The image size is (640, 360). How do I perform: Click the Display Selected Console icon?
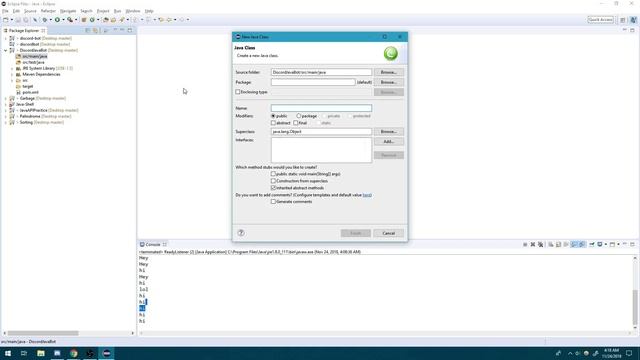click(600, 244)
